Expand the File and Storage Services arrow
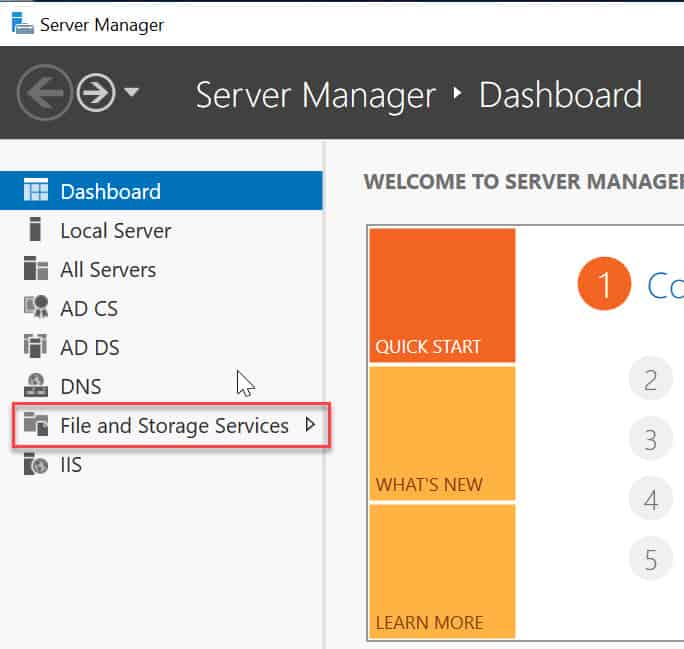This screenshot has width=684, height=649. click(x=310, y=424)
